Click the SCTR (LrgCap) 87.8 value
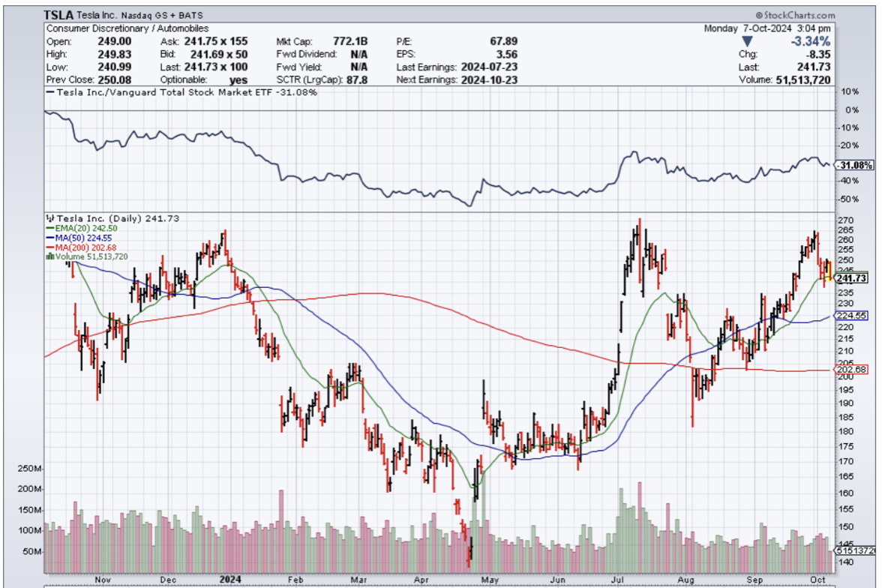The height and width of the screenshot is (588, 882). tap(354, 79)
